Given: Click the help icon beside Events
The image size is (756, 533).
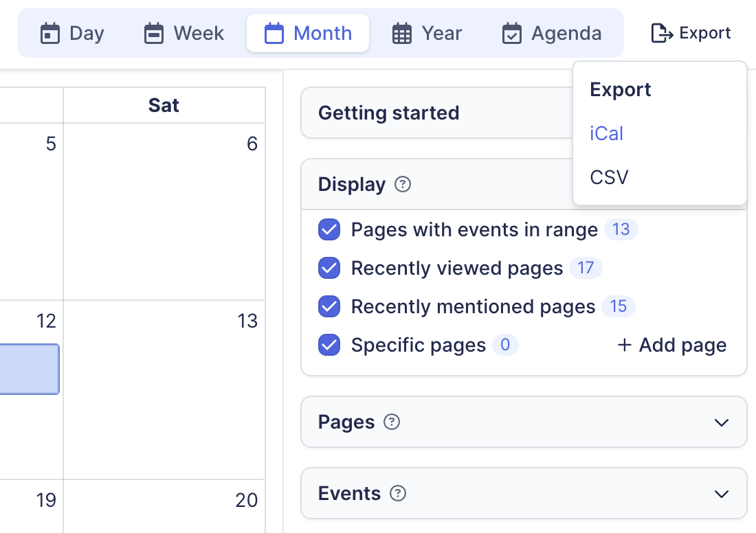Looking at the screenshot, I should click(398, 493).
